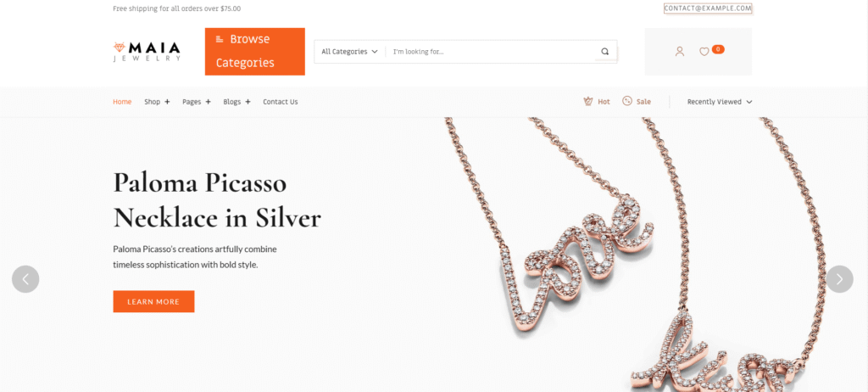This screenshot has width=868, height=392.
Task: Open the user account icon
Action: (680, 52)
